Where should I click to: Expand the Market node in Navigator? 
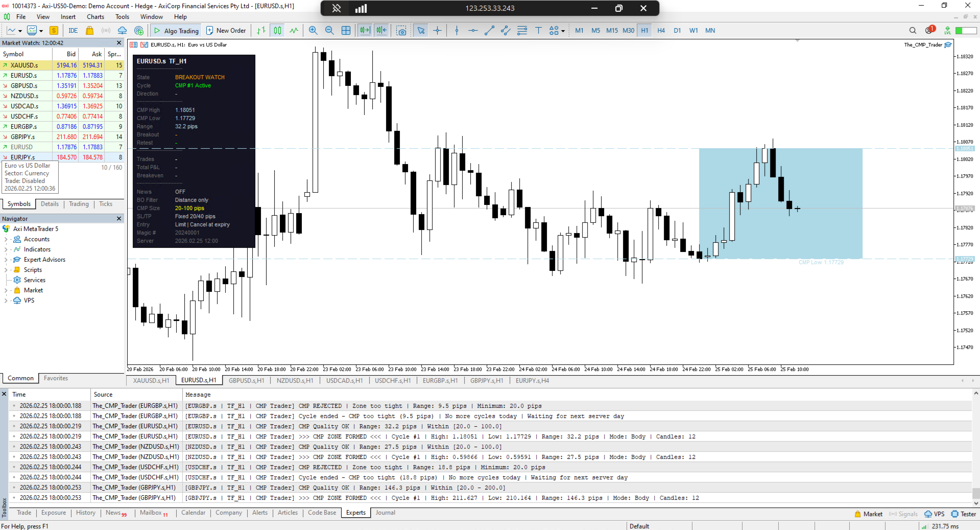[6, 290]
